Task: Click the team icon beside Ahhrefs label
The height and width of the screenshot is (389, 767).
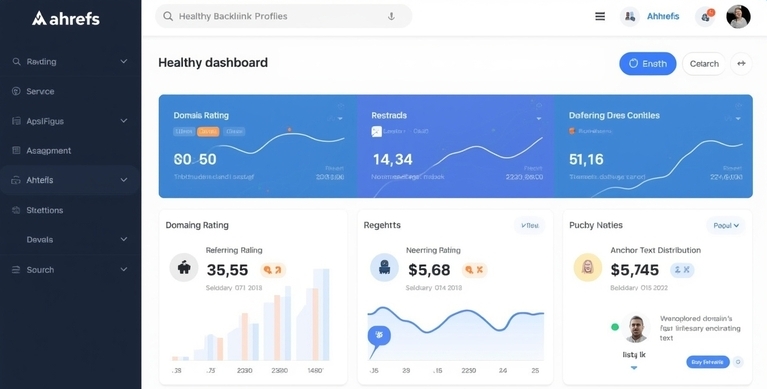Action: (630, 17)
